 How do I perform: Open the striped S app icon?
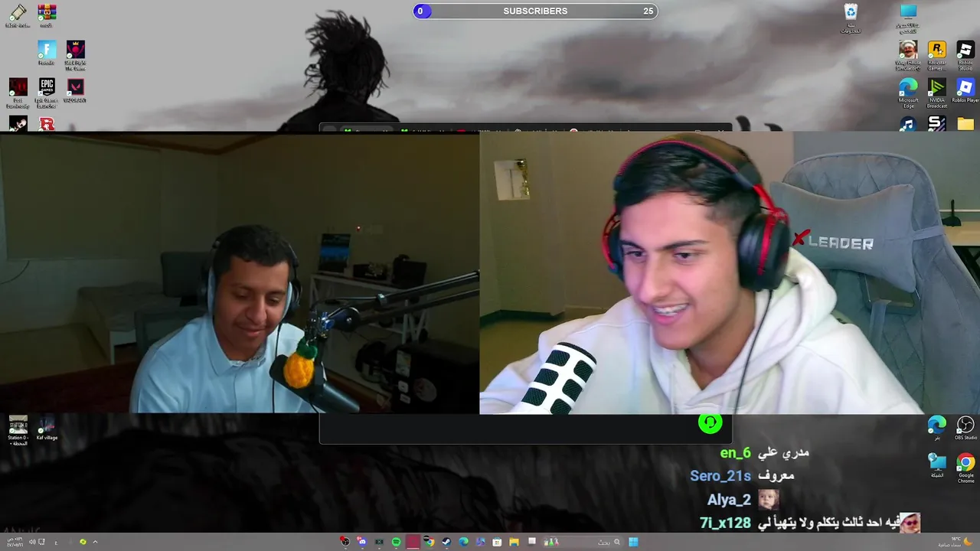936,124
